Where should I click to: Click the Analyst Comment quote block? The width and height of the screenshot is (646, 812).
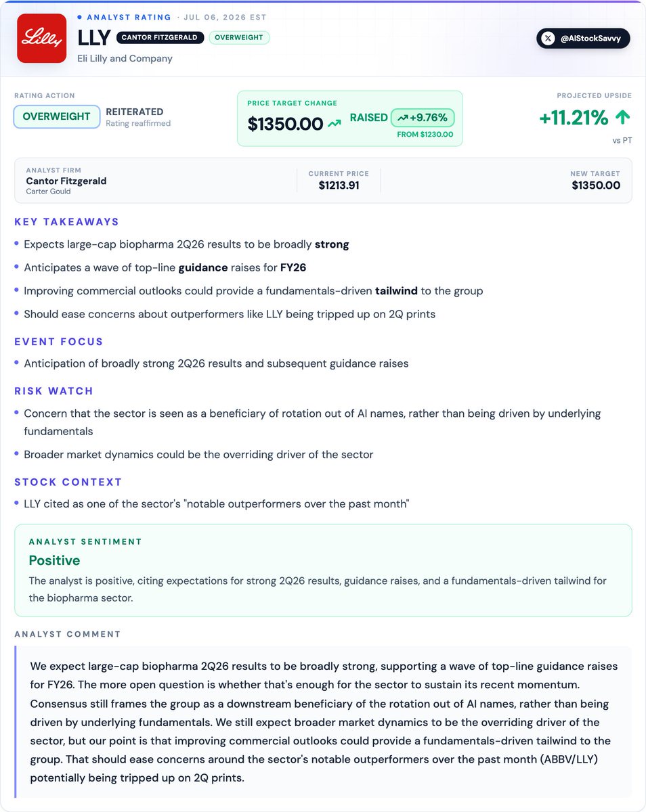(x=323, y=722)
